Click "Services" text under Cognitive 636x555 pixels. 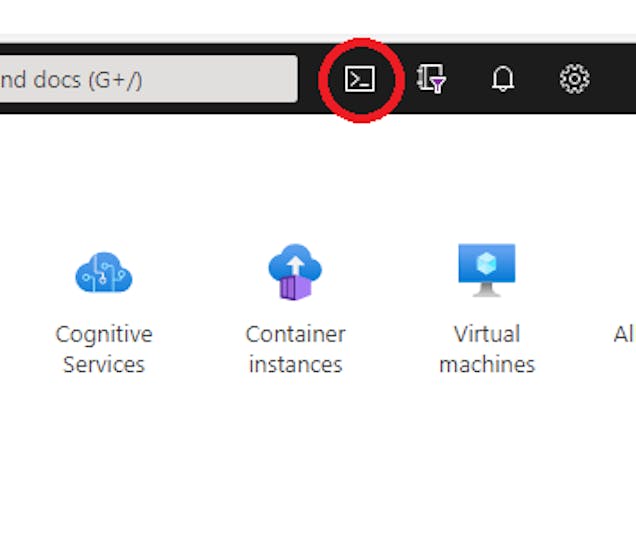(x=104, y=364)
